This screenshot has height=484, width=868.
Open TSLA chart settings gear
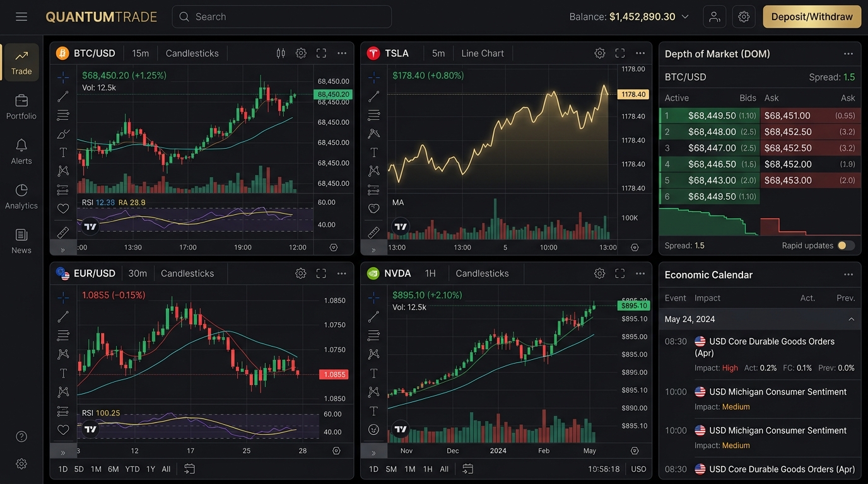click(600, 54)
